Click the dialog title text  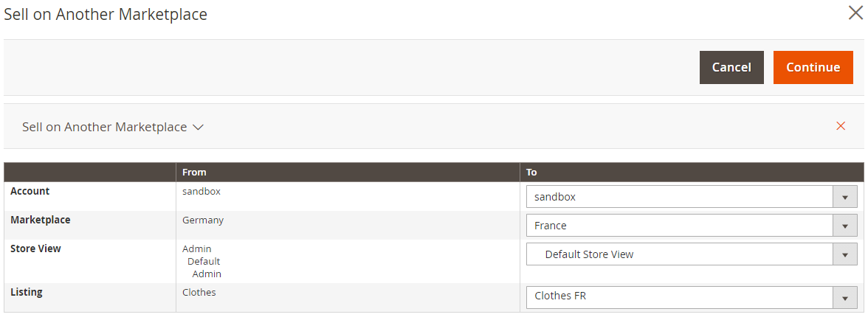click(106, 14)
